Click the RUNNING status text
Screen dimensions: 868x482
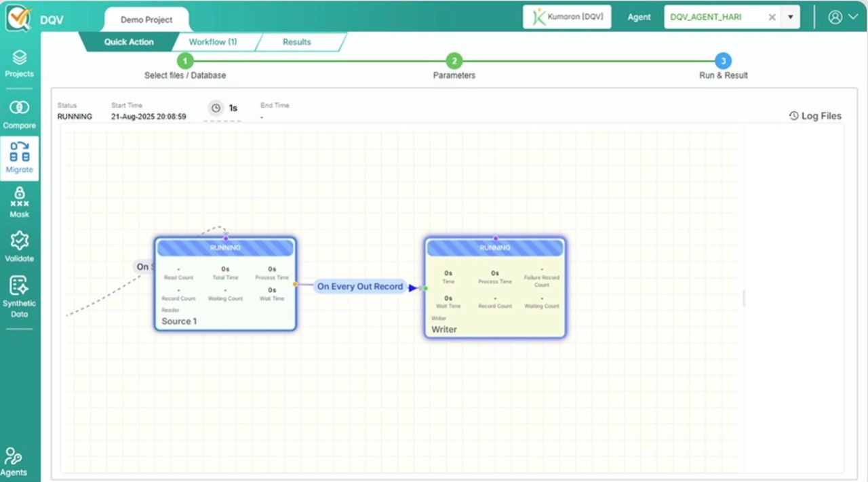[75, 117]
